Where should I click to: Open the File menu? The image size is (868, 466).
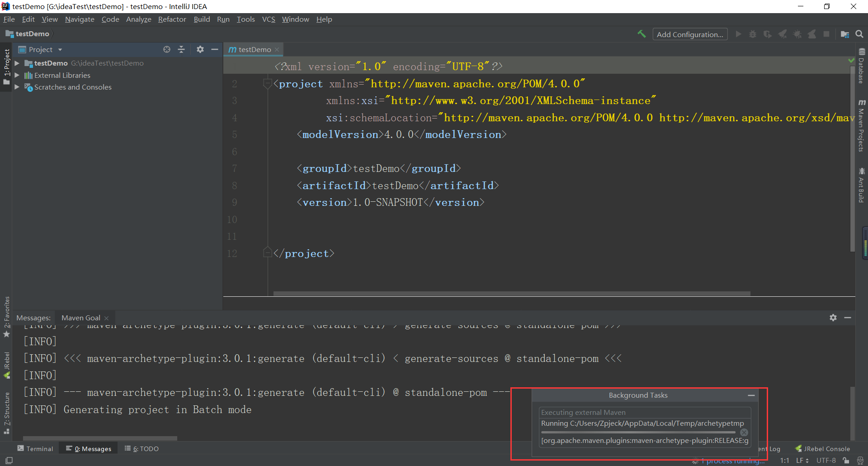coord(9,19)
